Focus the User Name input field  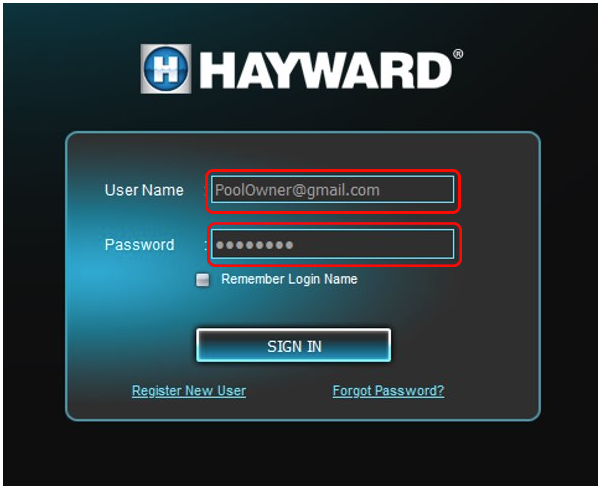[x=333, y=190]
